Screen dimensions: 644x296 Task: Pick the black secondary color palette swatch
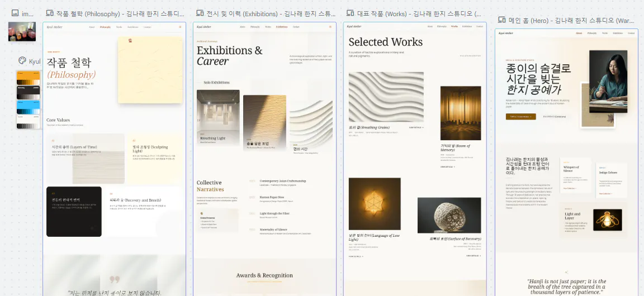29,92
